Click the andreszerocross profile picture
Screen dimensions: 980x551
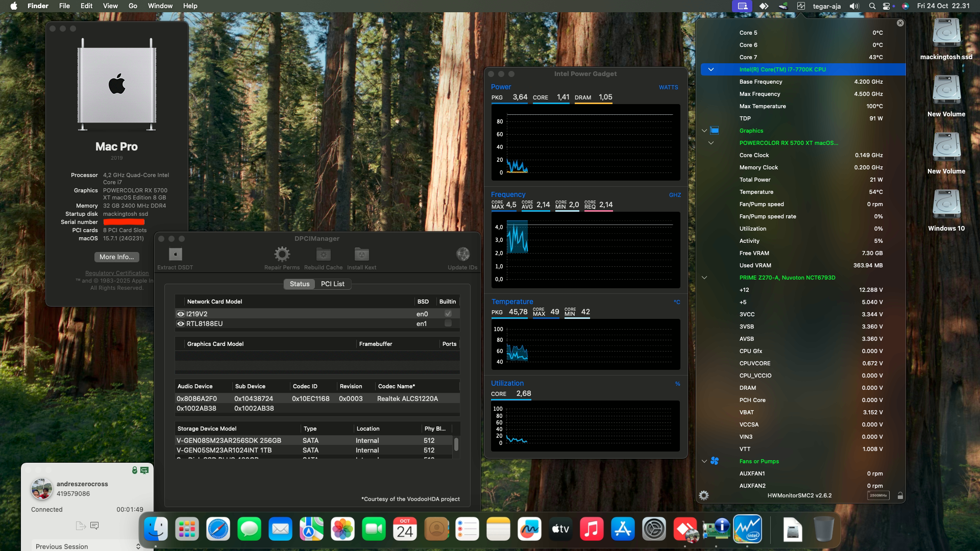42,489
